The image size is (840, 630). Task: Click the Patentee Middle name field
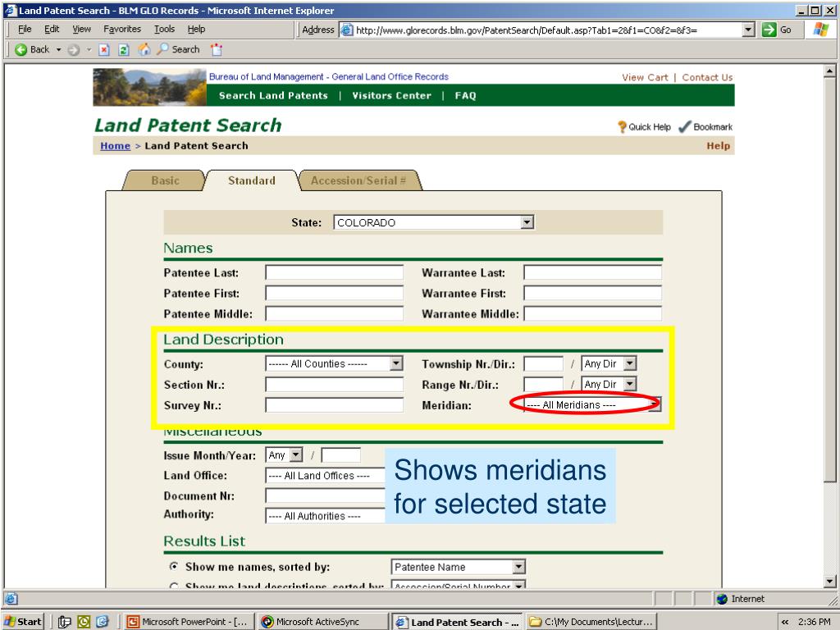[335, 313]
